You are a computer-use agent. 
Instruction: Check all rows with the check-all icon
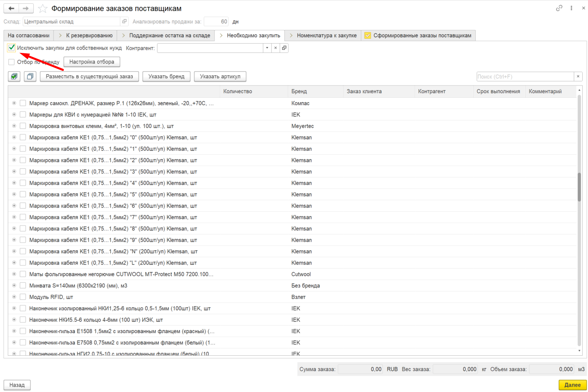[x=14, y=77]
